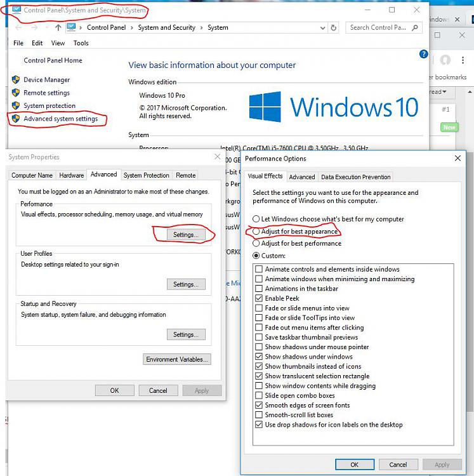The width and height of the screenshot is (474, 476).
Task: Uncheck Enable Peek
Action: click(x=259, y=298)
